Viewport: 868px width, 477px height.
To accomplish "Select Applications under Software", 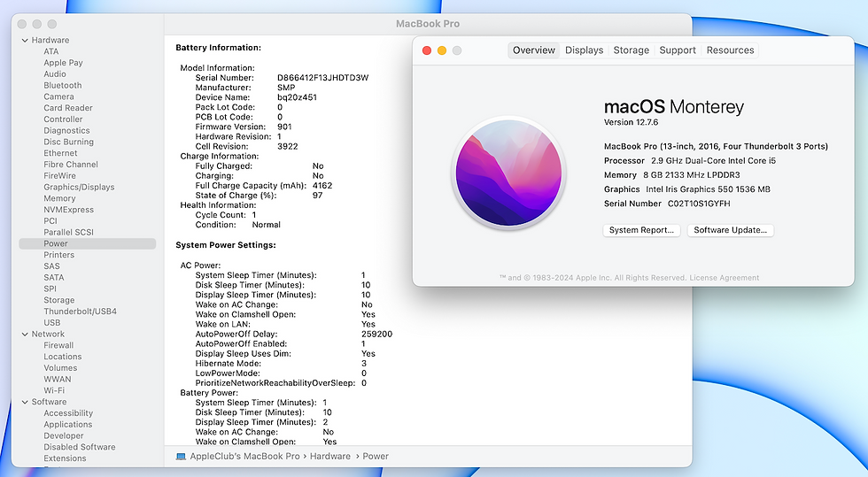I will 68,425.
